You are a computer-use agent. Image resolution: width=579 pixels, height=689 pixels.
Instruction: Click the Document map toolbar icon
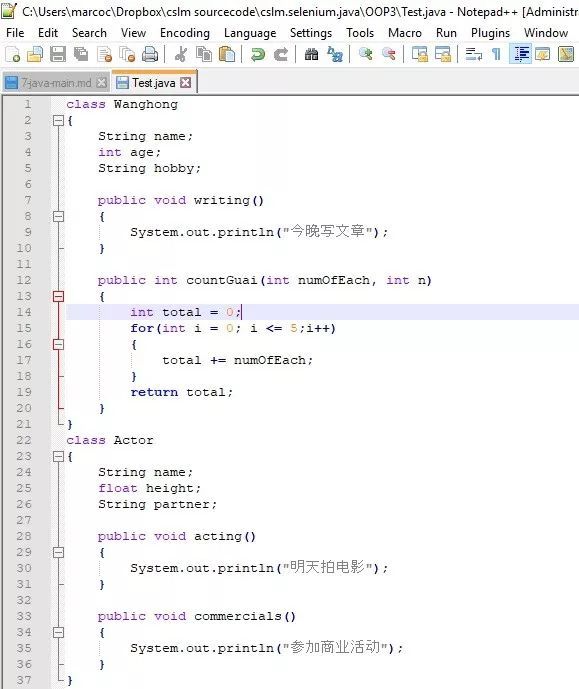566,54
